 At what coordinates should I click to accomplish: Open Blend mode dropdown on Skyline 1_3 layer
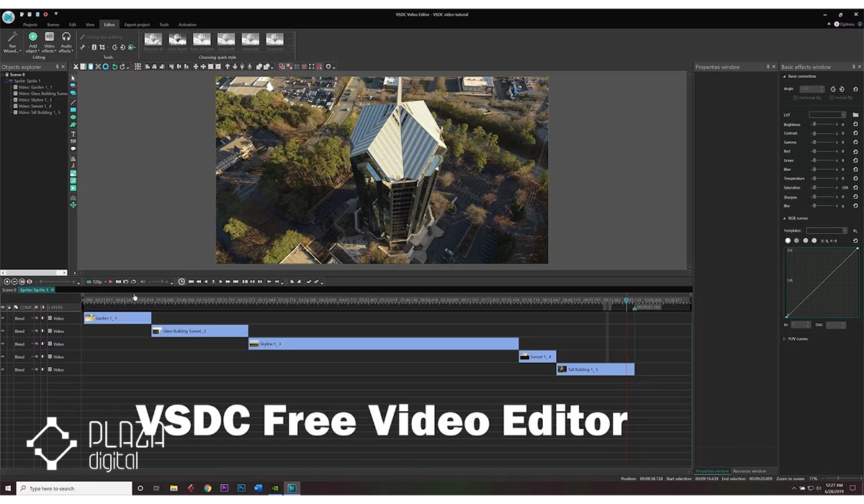(x=22, y=344)
